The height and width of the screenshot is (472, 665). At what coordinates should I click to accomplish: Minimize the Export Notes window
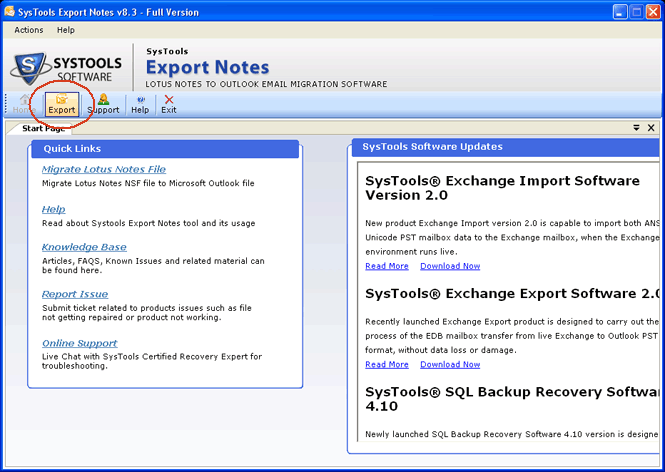click(620, 12)
